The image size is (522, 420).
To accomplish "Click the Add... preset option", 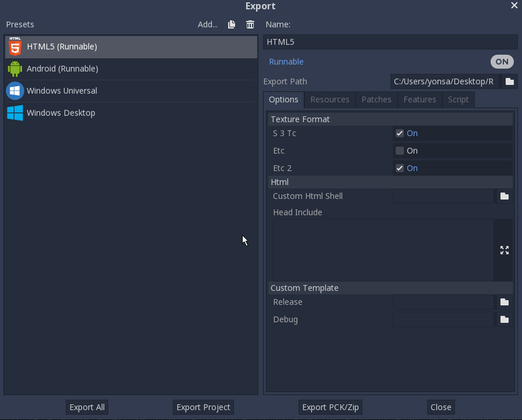I will coord(207,24).
